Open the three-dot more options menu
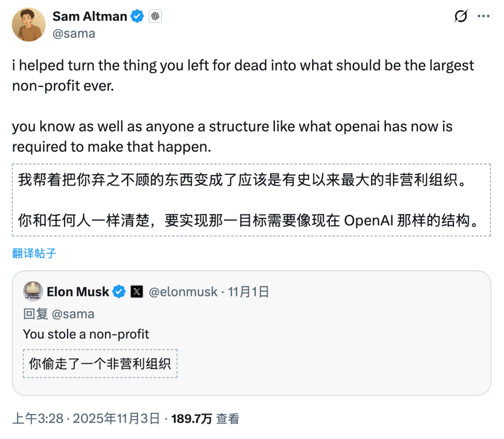The height and width of the screenshot is (439, 504). 483,16
